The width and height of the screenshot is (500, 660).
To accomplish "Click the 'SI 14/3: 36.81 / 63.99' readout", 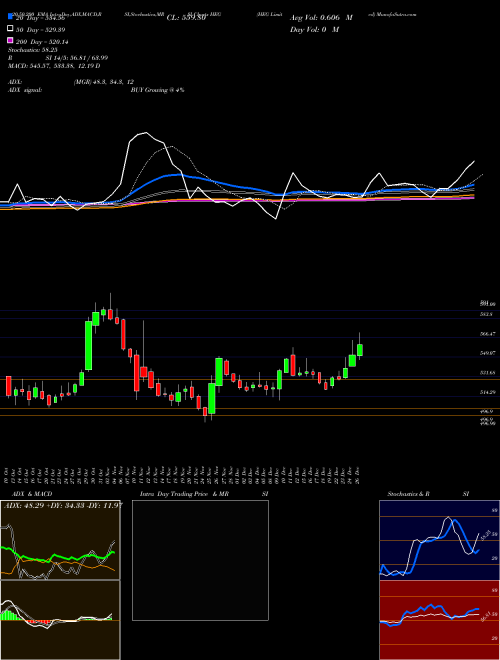I will [77, 58].
